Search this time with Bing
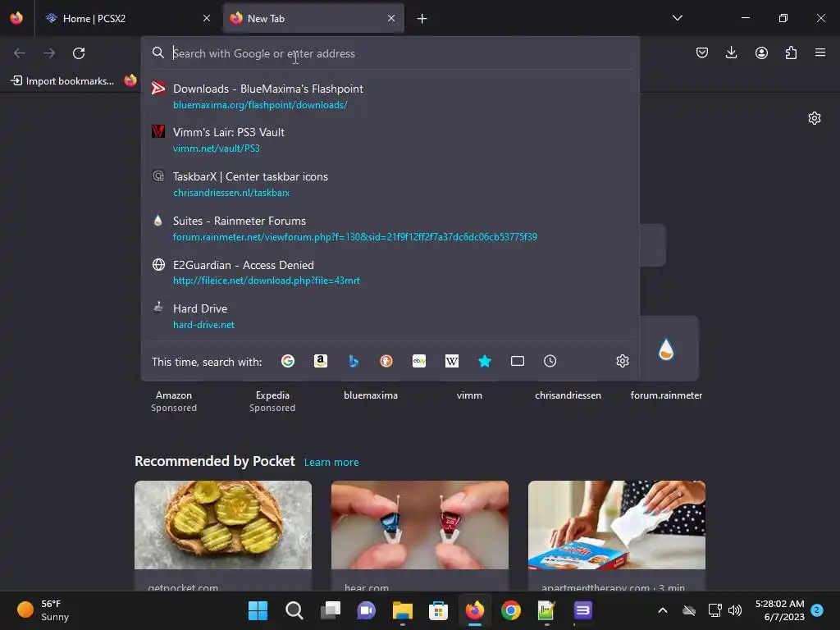This screenshot has height=630, width=840. [x=354, y=361]
